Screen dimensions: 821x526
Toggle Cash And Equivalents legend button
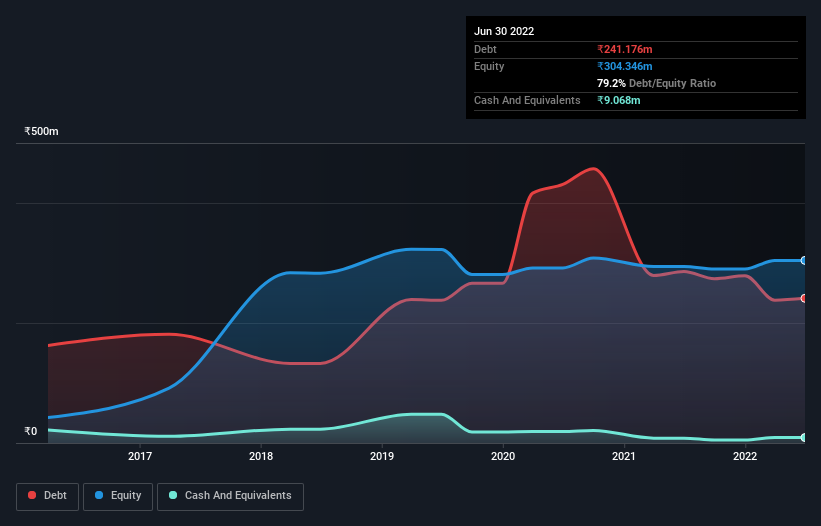(230, 496)
